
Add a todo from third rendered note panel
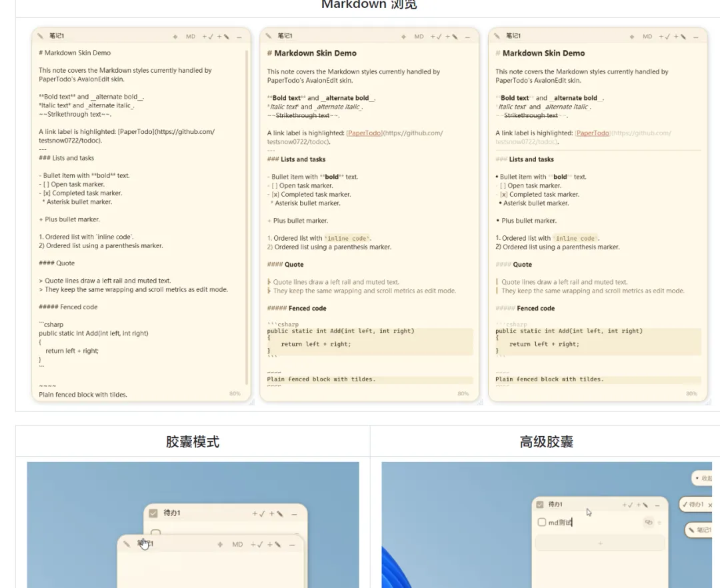pyautogui.click(x=665, y=37)
